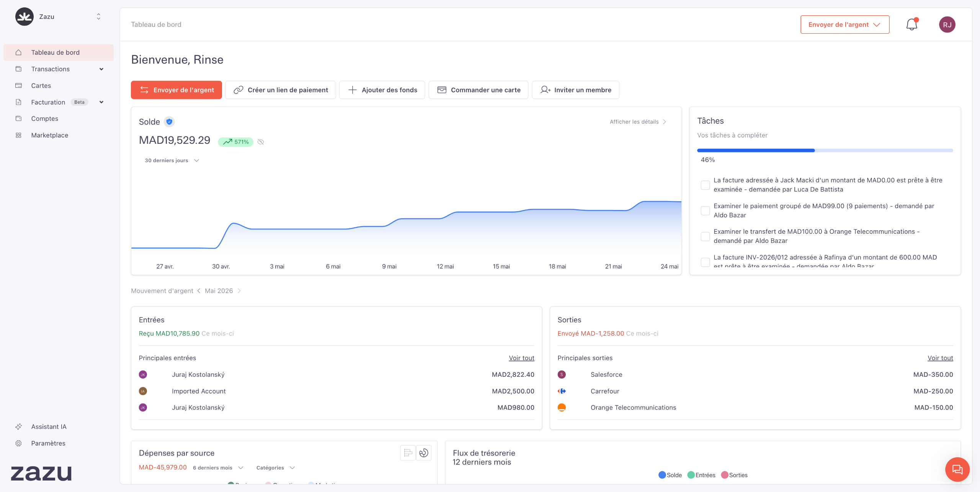
Task: Open the RJ user avatar menu
Action: pyautogui.click(x=947, y=25)
